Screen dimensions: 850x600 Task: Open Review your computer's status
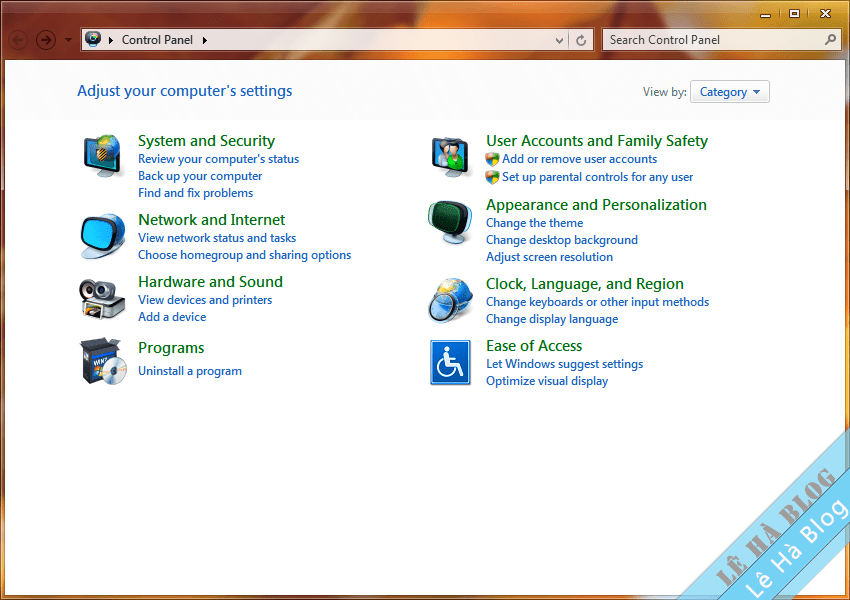[218, 159]
